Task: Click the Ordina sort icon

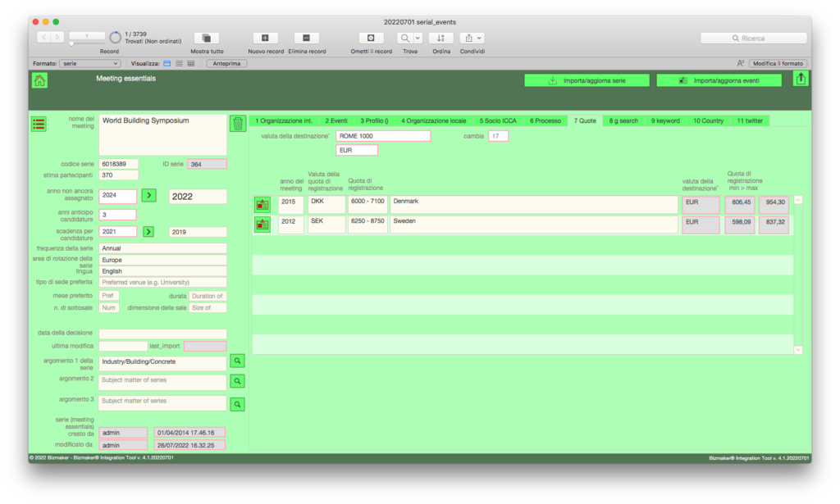Action: click(441, 38)
